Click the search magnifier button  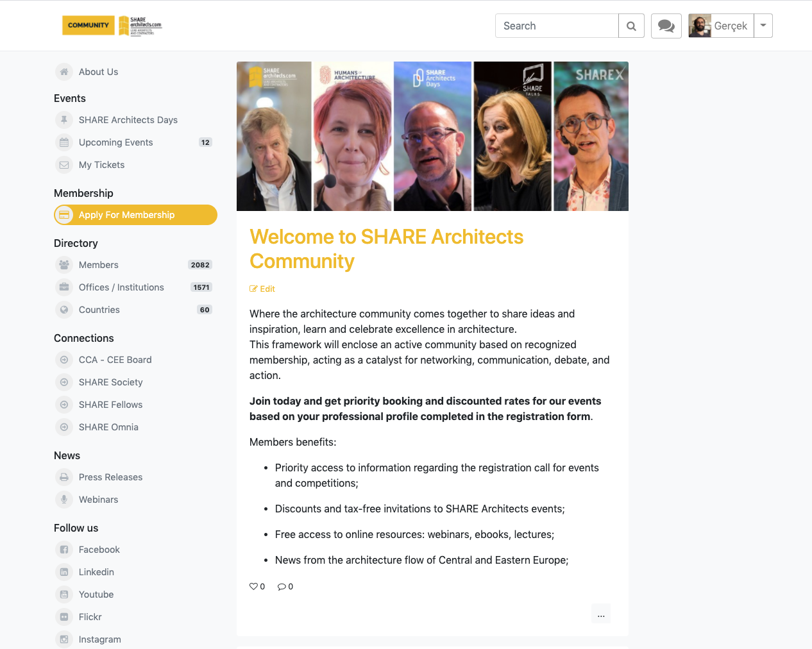pos(631,26)
